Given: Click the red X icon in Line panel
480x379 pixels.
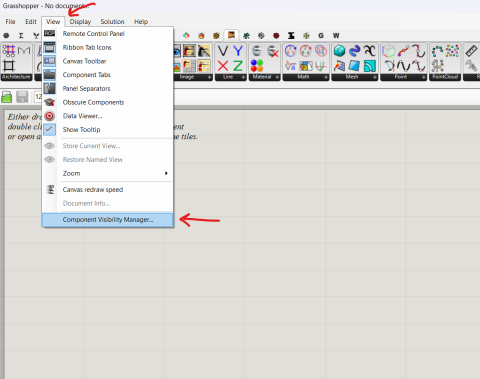Looking at the screenshot, I should coord(223,66).
